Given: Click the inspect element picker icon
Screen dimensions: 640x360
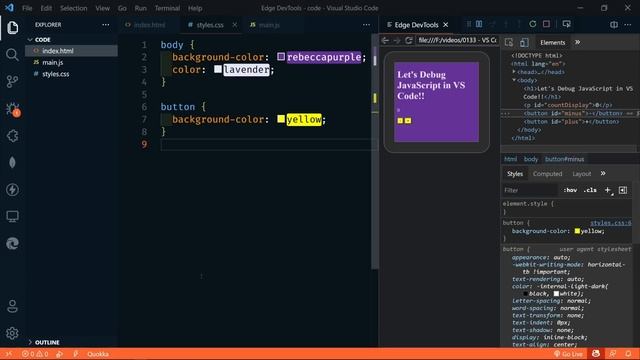Looking at the screenshot, I should pyautogui.click(x=509, y=42).
